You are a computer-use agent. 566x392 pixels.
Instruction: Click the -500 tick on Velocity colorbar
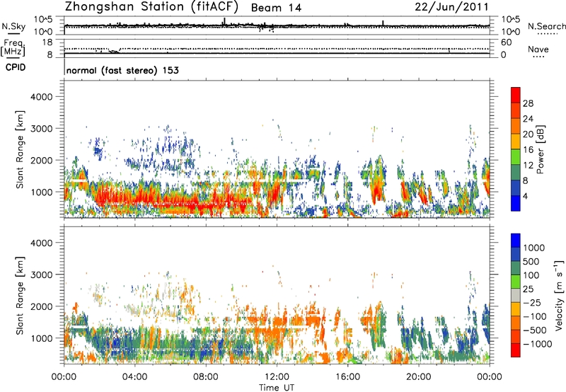coord(535,330)
